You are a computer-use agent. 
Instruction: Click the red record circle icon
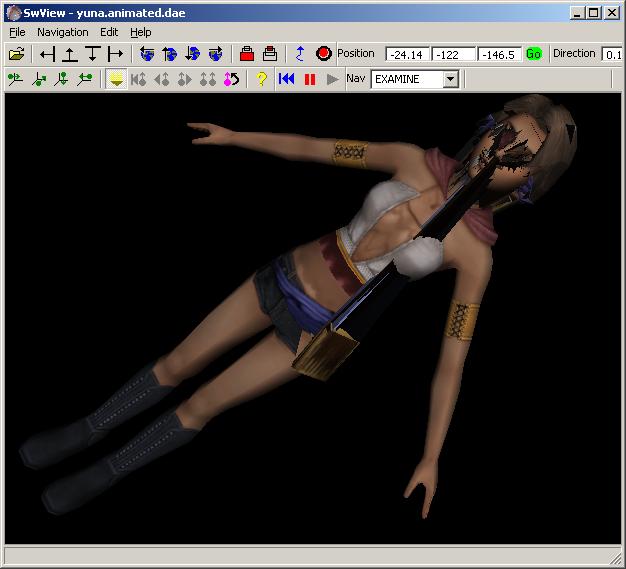click(x=323, y=54)
